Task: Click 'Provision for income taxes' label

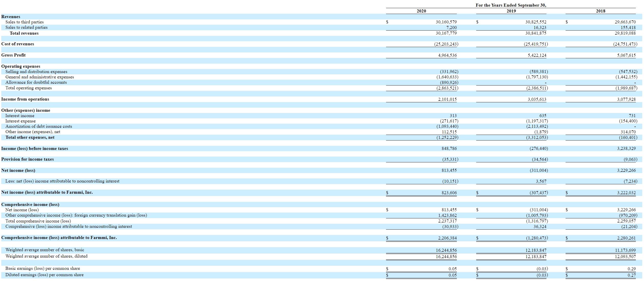Action: click(x=28, y=159)
